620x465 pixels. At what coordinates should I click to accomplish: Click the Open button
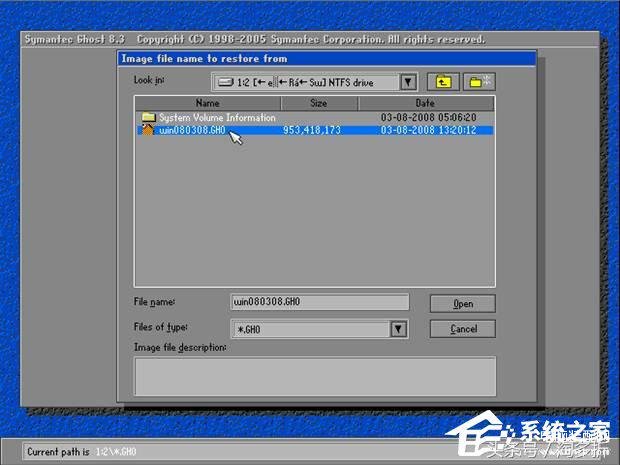tap(463, 304)
